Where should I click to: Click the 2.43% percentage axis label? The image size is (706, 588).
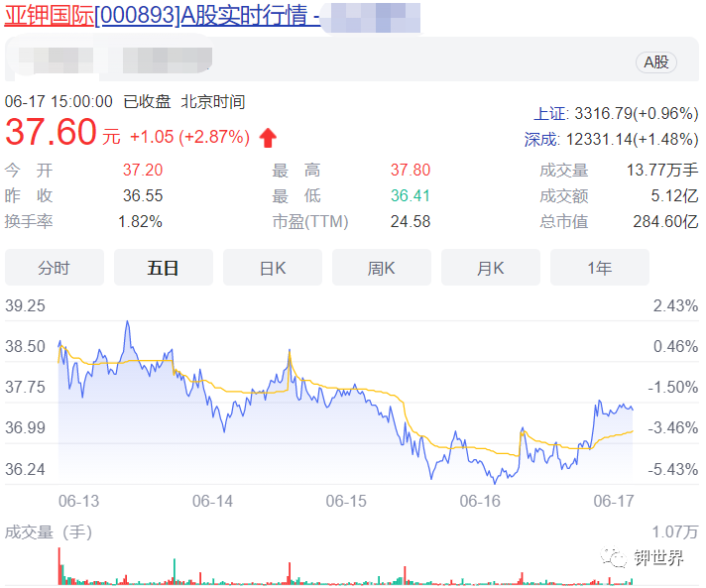(x=676, y=305)
